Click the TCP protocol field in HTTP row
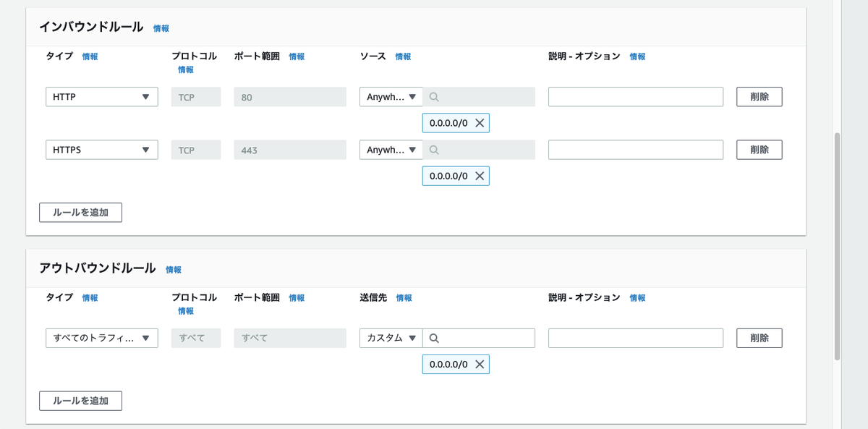Viewport: 868px width, 429px height. click(x=196, y=97)
